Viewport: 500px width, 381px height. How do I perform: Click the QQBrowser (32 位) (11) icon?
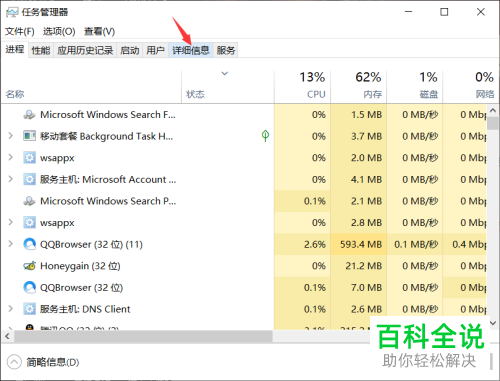pyautogui.click(x=29, y=244)
